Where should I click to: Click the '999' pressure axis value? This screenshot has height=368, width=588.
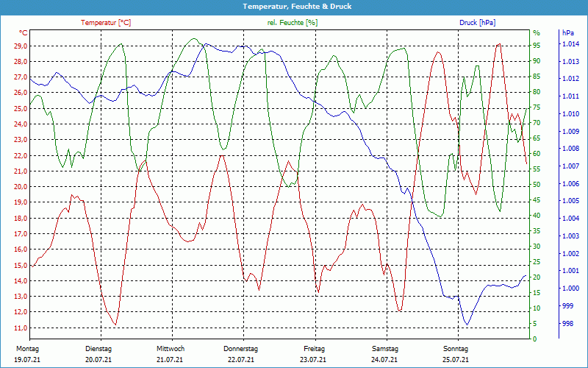click(x=567, y=305)
